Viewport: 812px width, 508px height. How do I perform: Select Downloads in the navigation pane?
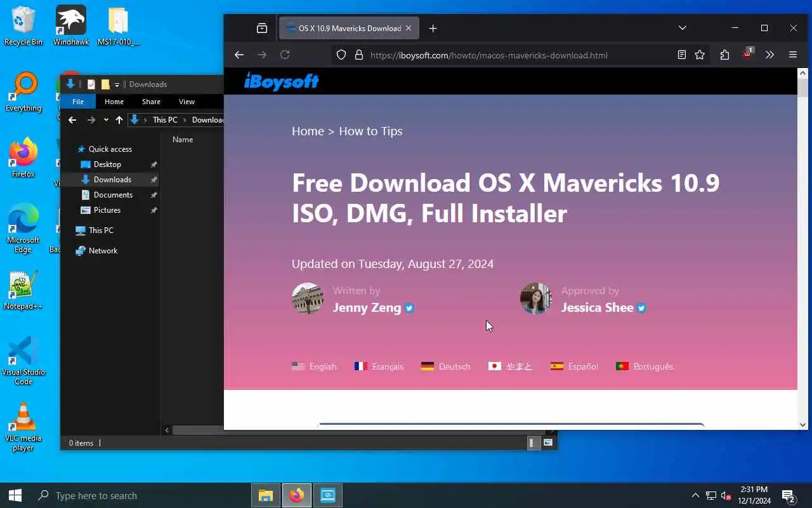112,180
